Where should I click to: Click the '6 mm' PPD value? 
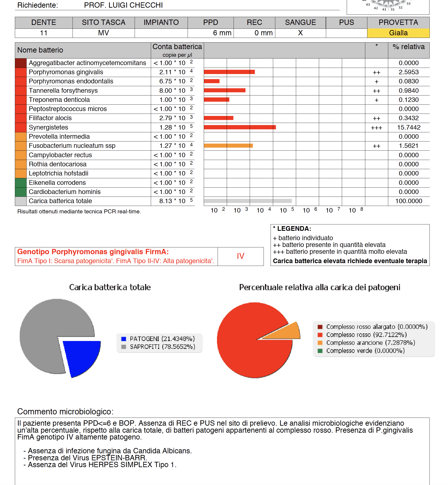point(222,33)
